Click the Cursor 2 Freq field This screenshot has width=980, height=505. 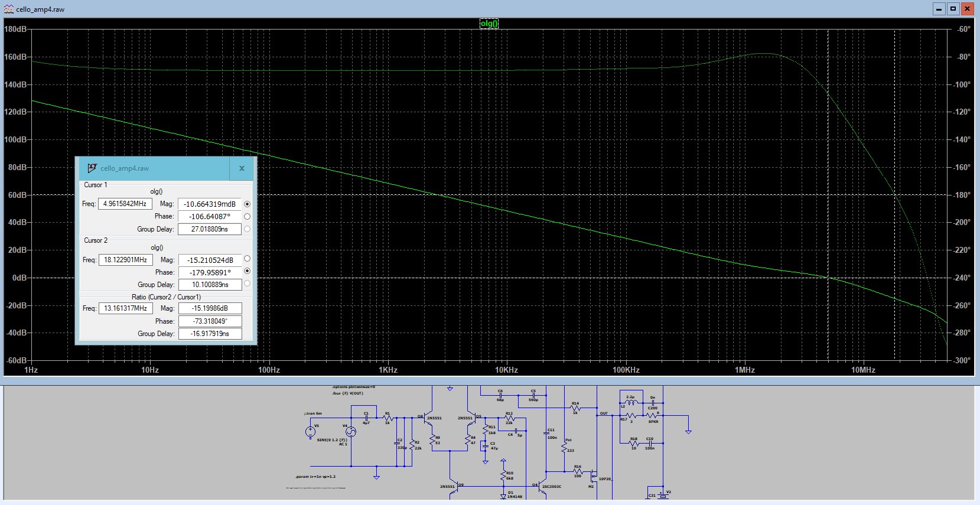125,260
